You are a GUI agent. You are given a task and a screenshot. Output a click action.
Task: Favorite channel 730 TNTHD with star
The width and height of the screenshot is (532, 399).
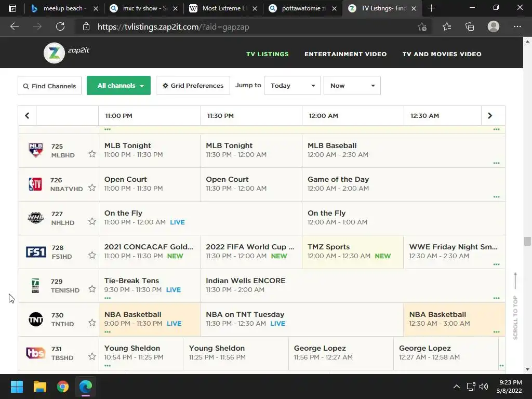[x=92, y=323]
